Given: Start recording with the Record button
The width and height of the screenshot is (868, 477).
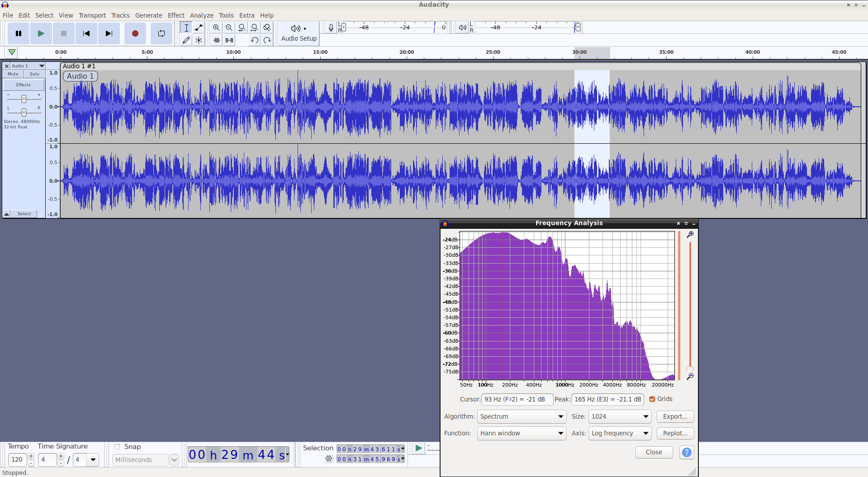Looking at the screenshot, I should coord(135,33).
